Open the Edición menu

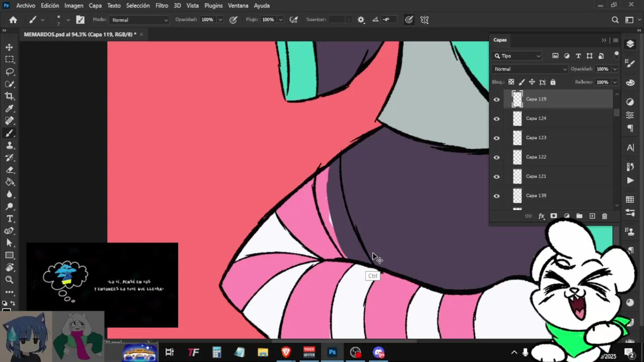coord(50,6)
